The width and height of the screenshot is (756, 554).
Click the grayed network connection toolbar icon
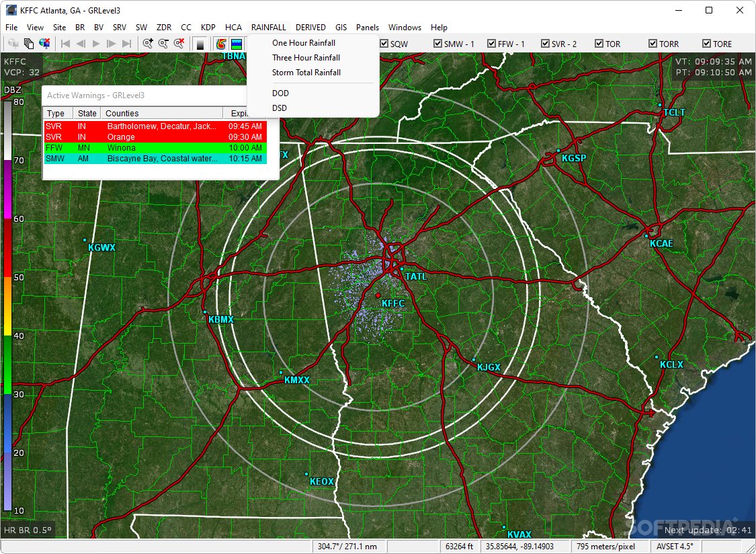pyautogui.click(x=13, y=44)
